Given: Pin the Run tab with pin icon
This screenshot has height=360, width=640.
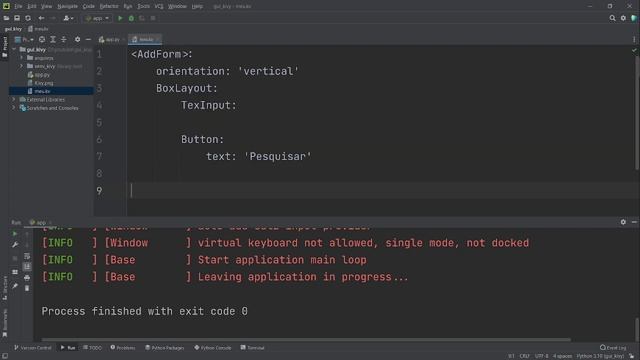Looking at the screenshot, I should pyautogui.click(x=15, y=286).
